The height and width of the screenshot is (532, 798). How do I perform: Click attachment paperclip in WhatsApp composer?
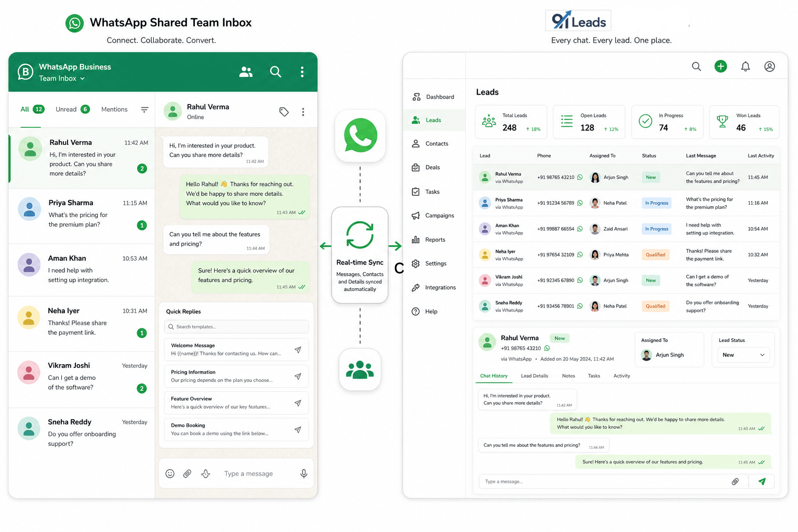[x=187, y=473]
